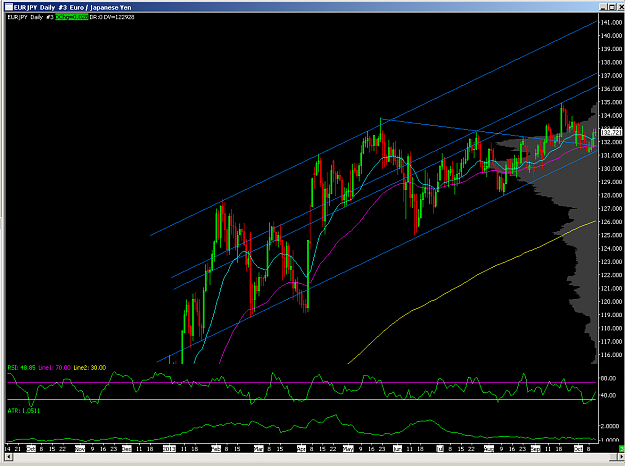This screenshot has width=625, height=466.
Task: Click the Dec month marker on time axis
Action: coord(127,449)
